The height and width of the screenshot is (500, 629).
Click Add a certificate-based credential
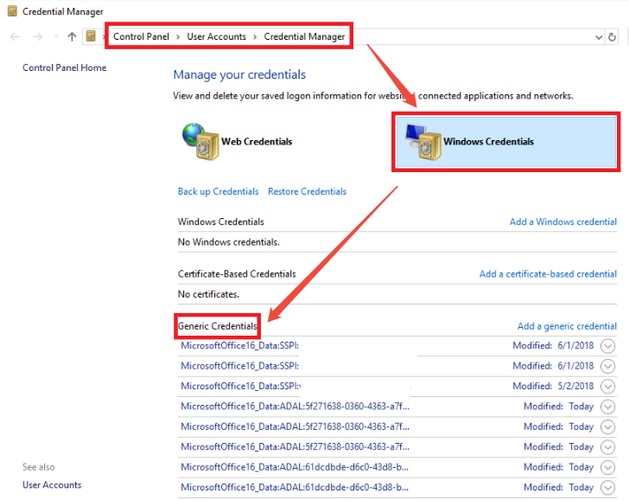click(x=548, y=274)
